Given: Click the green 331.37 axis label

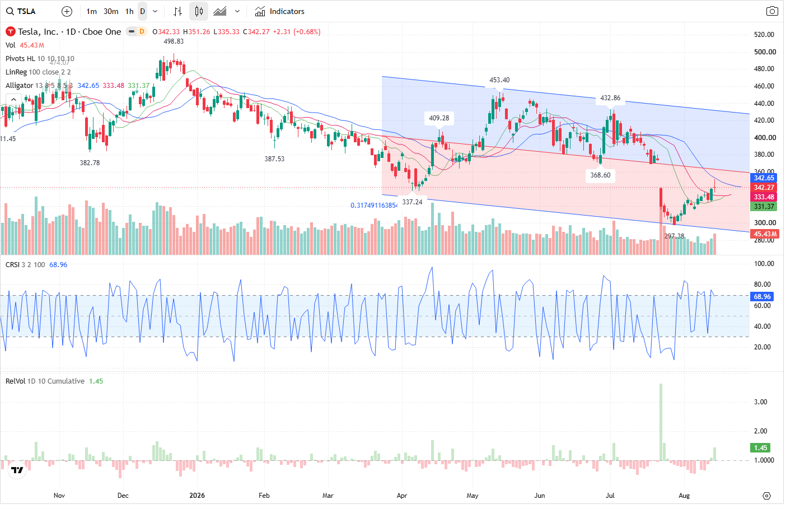Looking at the screenshot, I should point(764,207).
